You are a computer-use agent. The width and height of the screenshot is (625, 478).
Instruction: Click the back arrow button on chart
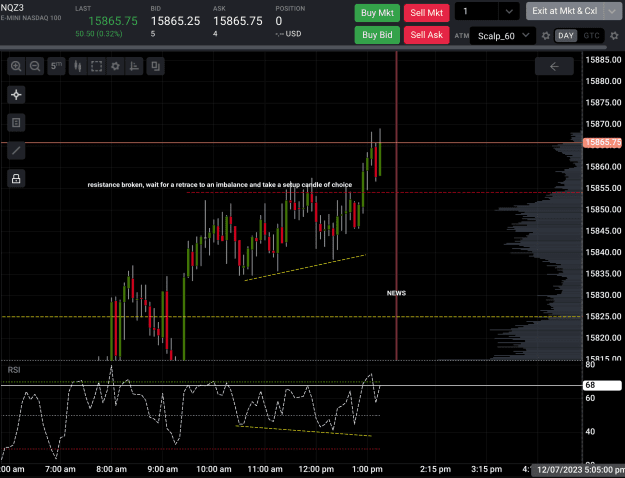554,66
